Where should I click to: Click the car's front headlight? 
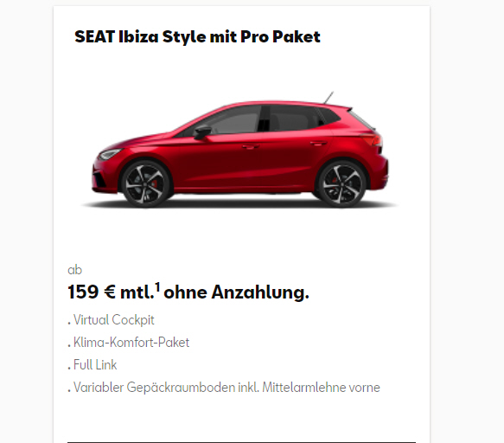(110, 154)
